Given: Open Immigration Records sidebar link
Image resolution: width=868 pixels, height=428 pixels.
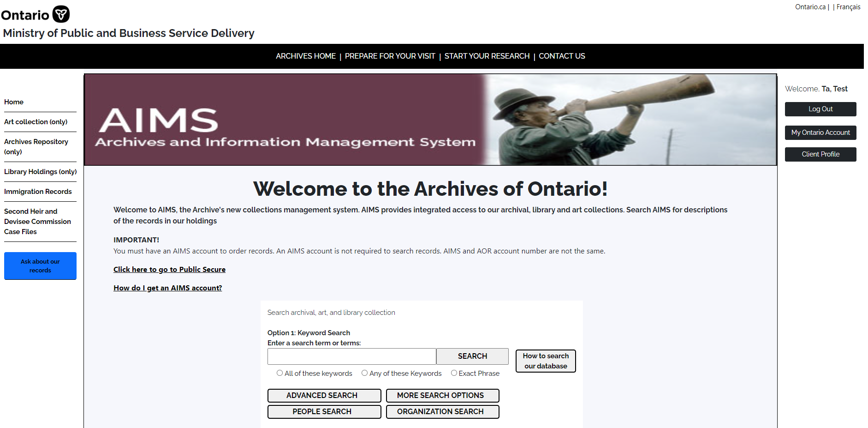Looking at the screenshot, I should click(x=38, y=192).
